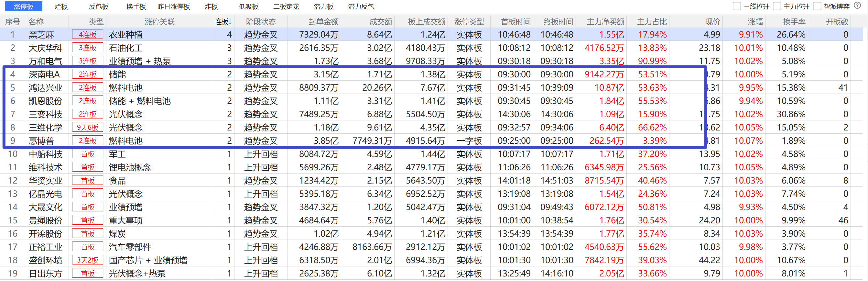This screenshot has height=281, width=868.
Task: Select the 换手板 tab
Action: pos(136,6)
